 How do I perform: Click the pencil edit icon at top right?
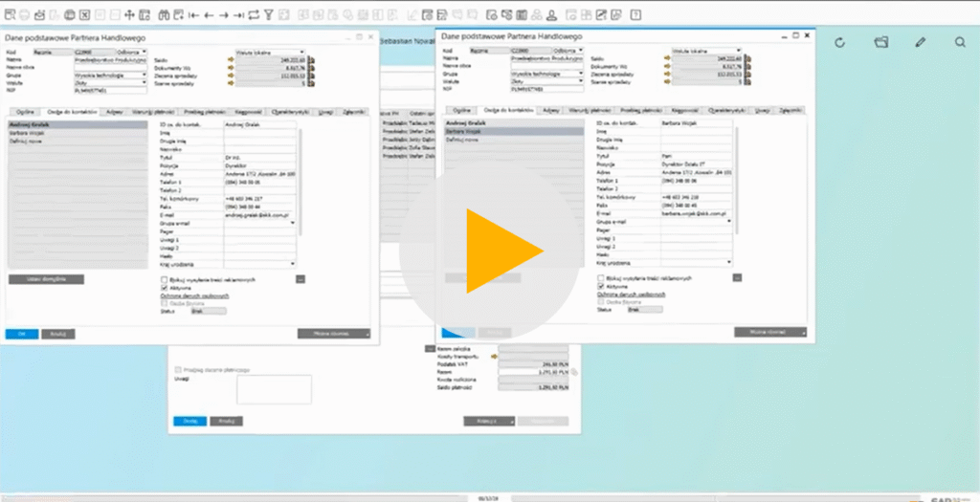tap(921, 43)
